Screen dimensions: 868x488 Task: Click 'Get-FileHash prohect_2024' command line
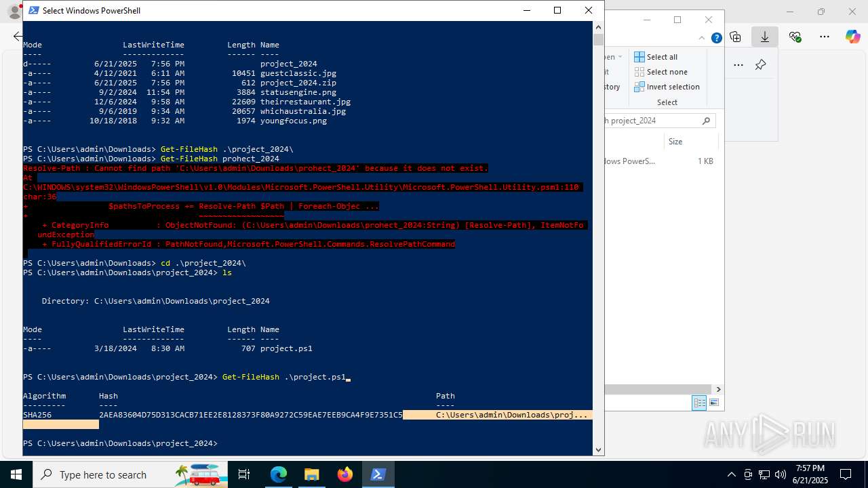point(220,159)
